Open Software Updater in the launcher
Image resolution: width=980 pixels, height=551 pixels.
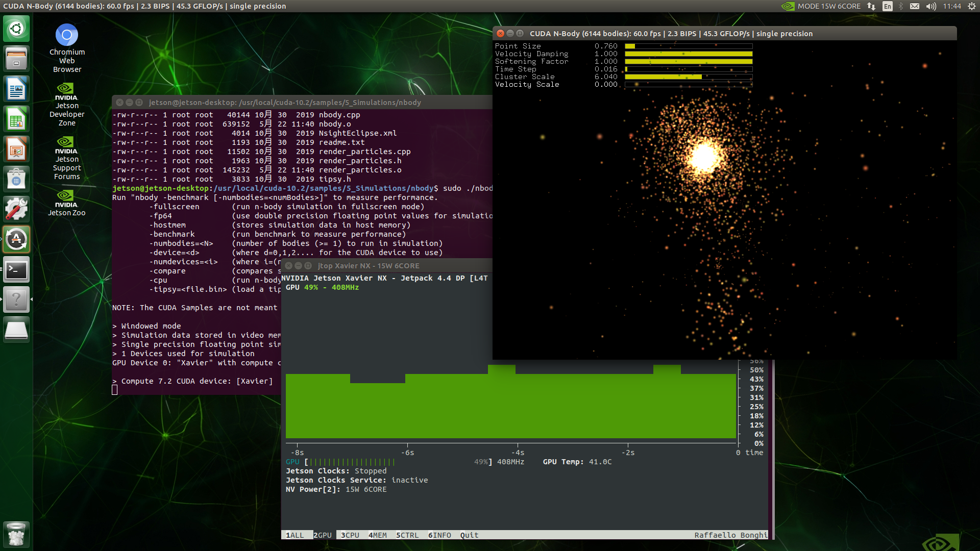[x=16, y=239]
